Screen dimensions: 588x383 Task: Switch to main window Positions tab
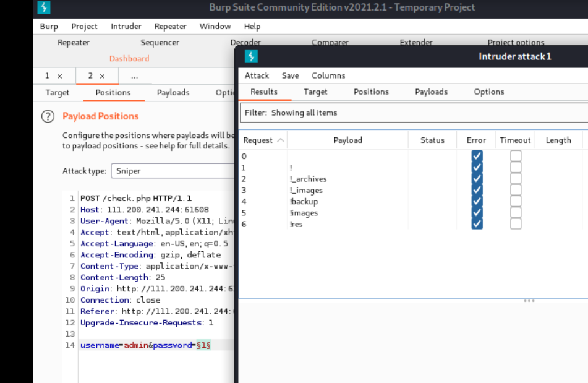113,93
